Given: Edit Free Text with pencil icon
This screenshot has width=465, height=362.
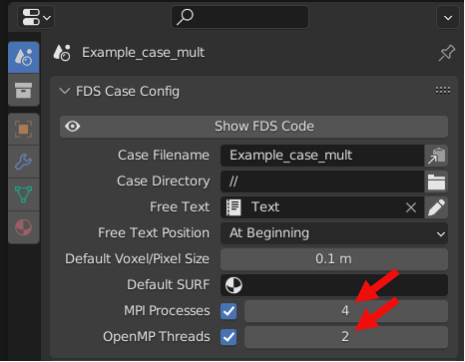Looking at the screenshot, I should click(x=436, y=207).
